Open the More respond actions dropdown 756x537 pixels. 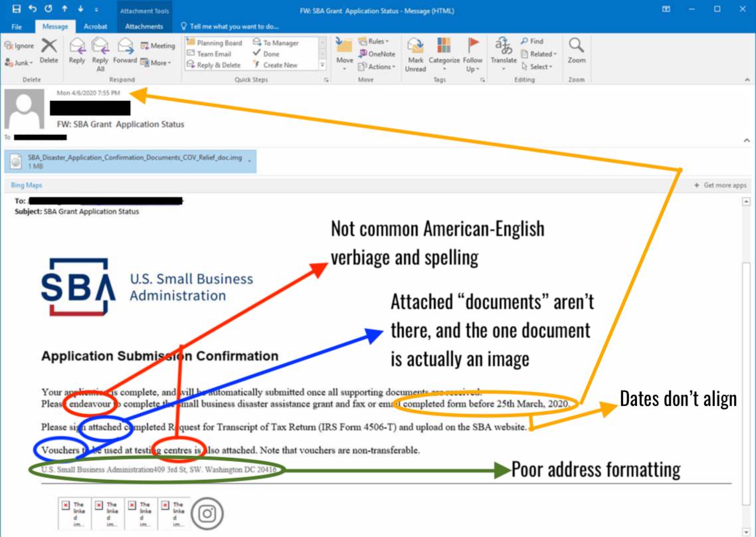[x=155, y=62]
